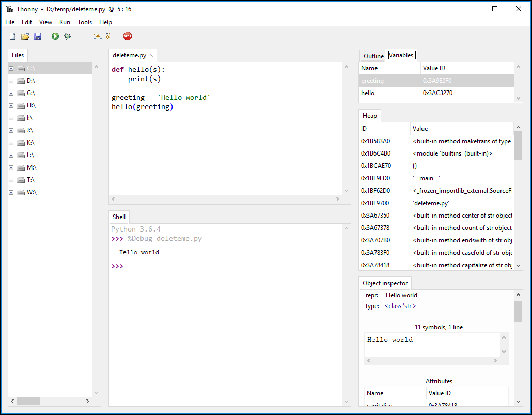This screenshot has width=532, height=415.
Task: Select the hello variable row
Action: [x=436, y=93]
